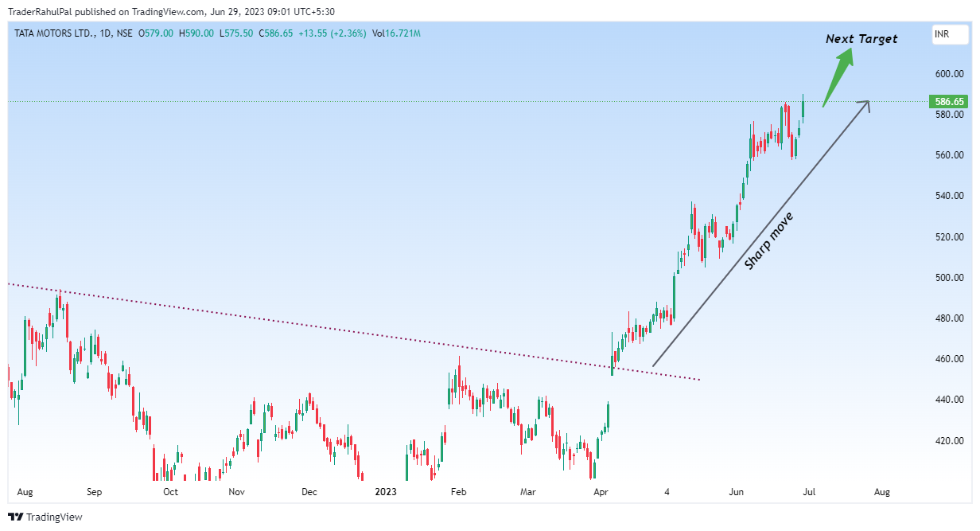Viewport: 980px width, 531px height.
Task: Click the Vol 16.721M volume readout
Action: [x=396, y=33]
